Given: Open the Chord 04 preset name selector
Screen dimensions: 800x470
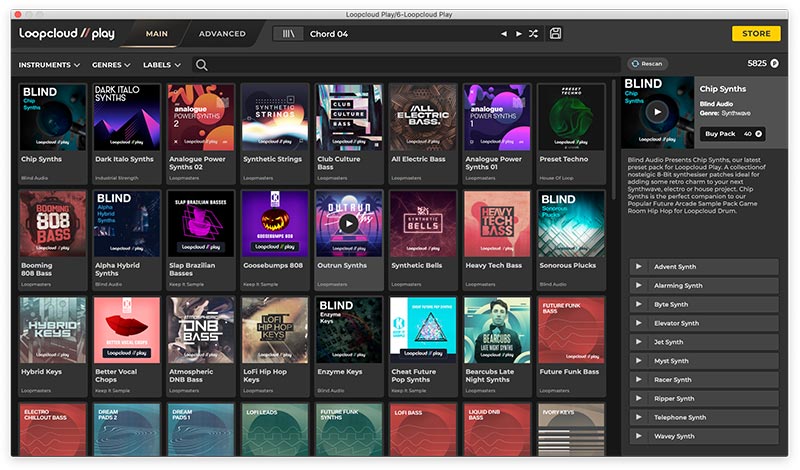Looking at the screenshot, I should click(401, 34).
